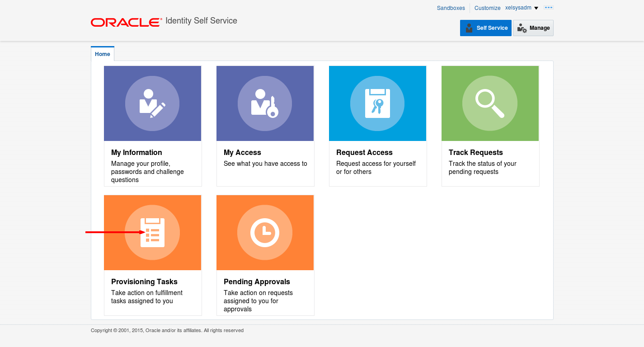
Task: Click the Track Requests heading text
Action: click(x=476, y=152)
